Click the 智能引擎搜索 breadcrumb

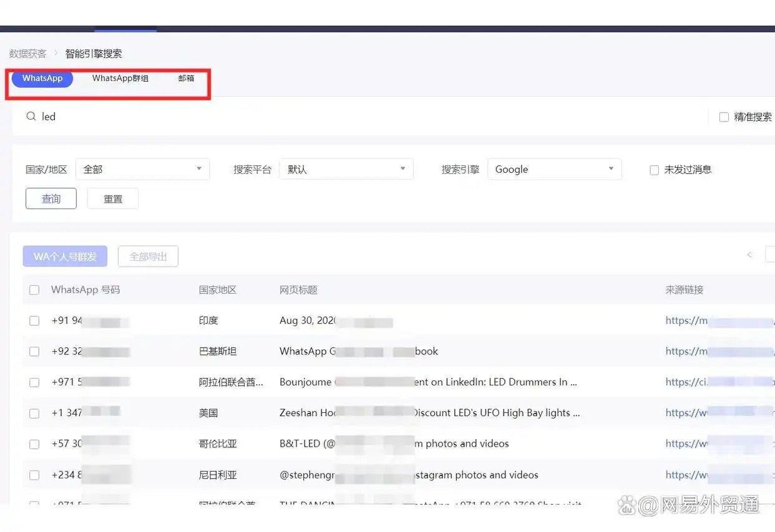(x=94, y=54)
